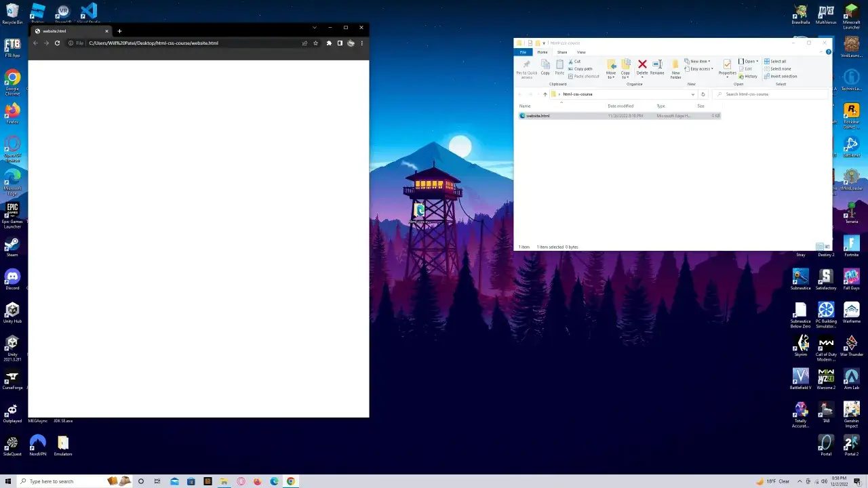Image resolution: width=868 pixels, height=488 pixels.
Task: Click Invert selection in Explorer
Action: click(x=781, y=77)
